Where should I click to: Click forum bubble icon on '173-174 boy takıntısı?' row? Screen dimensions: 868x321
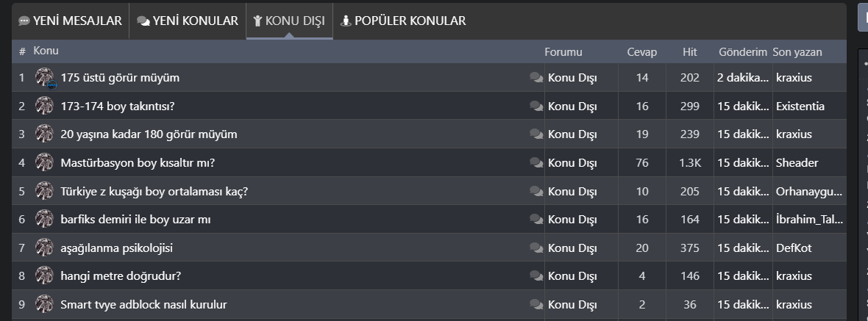click(x=536, y=107)
